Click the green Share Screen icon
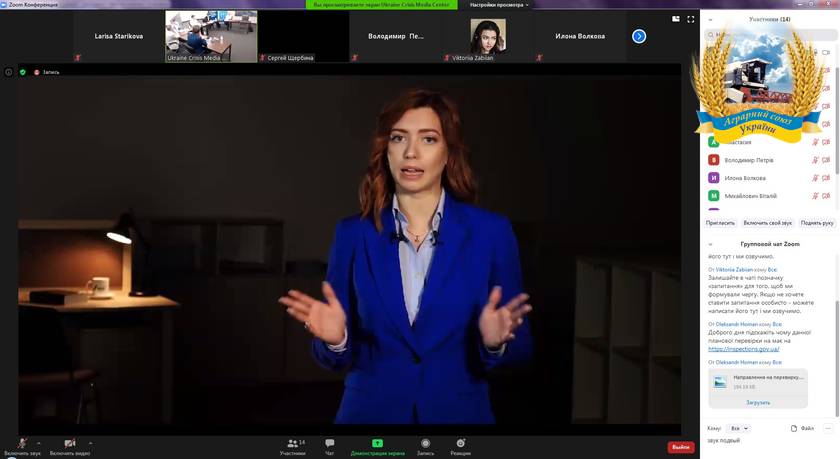The height and width of the screenshot is (459, 840). tap(378, 443)
